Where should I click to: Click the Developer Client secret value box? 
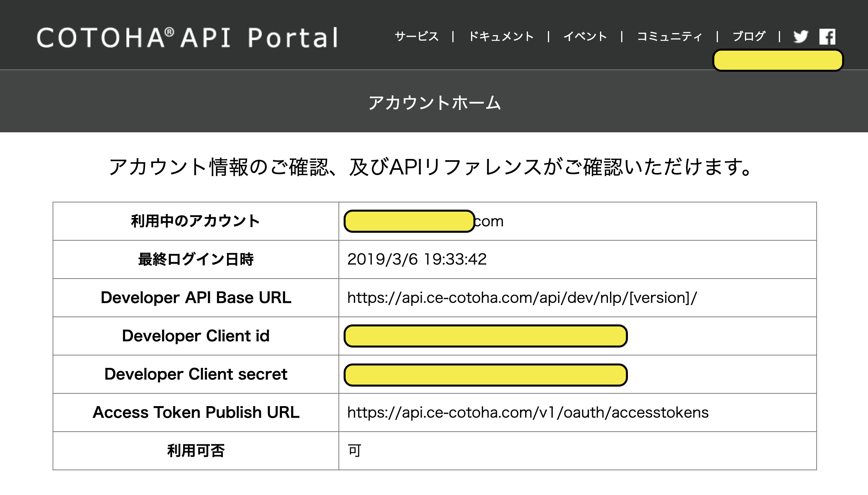[486, 374]
